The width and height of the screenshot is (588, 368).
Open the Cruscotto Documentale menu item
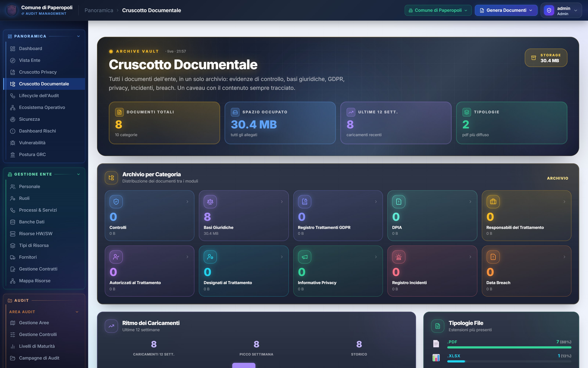click(x=44, y=84)
